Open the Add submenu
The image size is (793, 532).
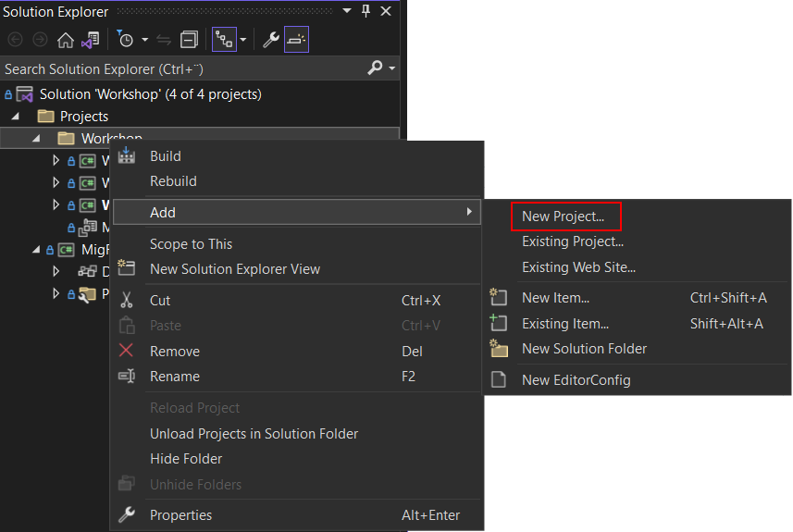coord(296,212)
